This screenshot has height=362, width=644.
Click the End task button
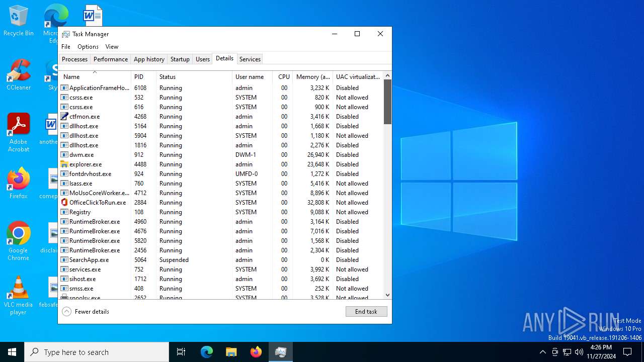[366, 312]
